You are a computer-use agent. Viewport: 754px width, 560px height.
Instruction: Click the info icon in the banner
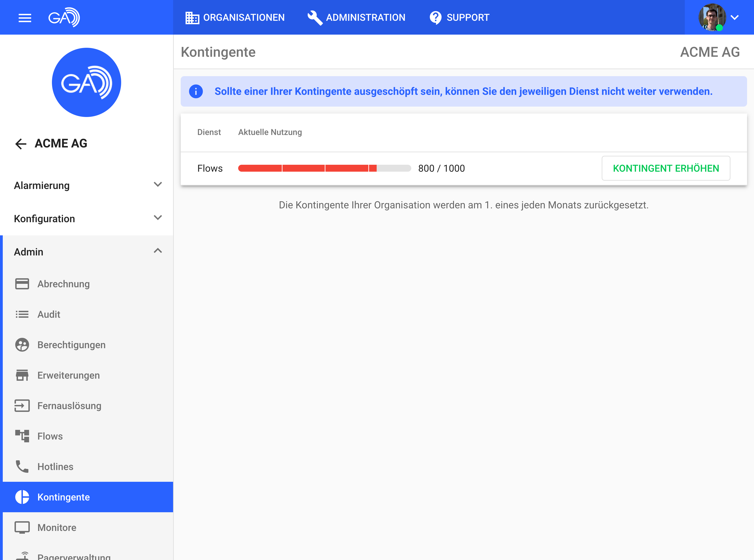click(x=196, y=92)
